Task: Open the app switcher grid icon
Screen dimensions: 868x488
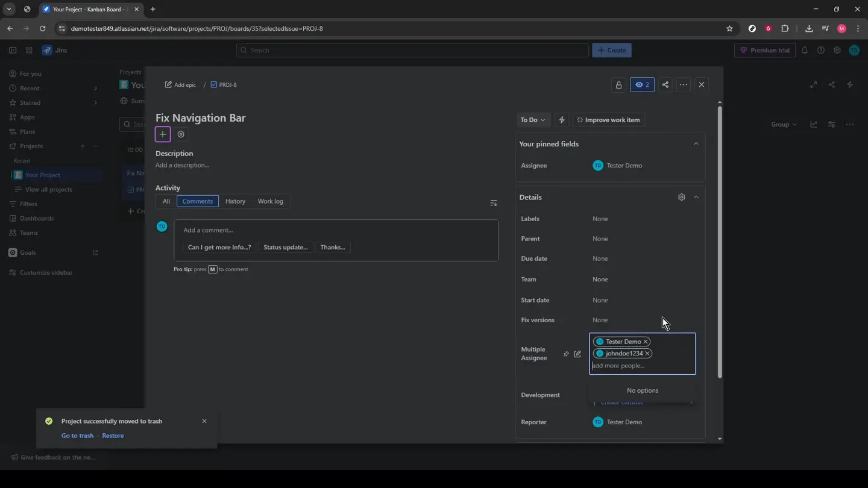Action: click(29, 51)
